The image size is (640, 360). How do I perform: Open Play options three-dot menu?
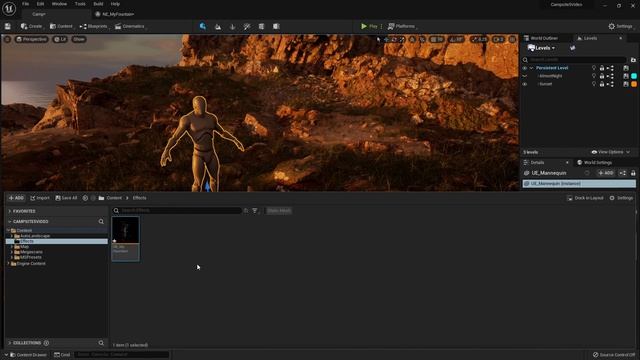coord(382,27)
